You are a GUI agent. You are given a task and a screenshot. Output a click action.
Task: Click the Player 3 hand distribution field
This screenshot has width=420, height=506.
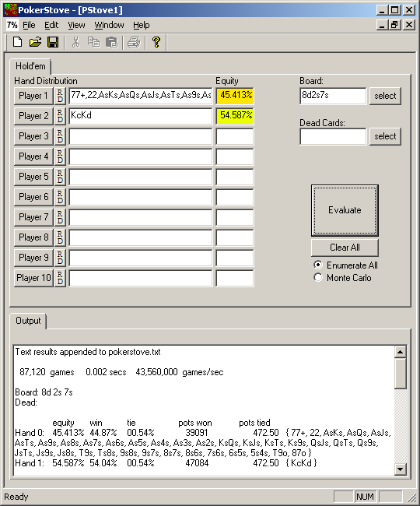coord(141,136)
